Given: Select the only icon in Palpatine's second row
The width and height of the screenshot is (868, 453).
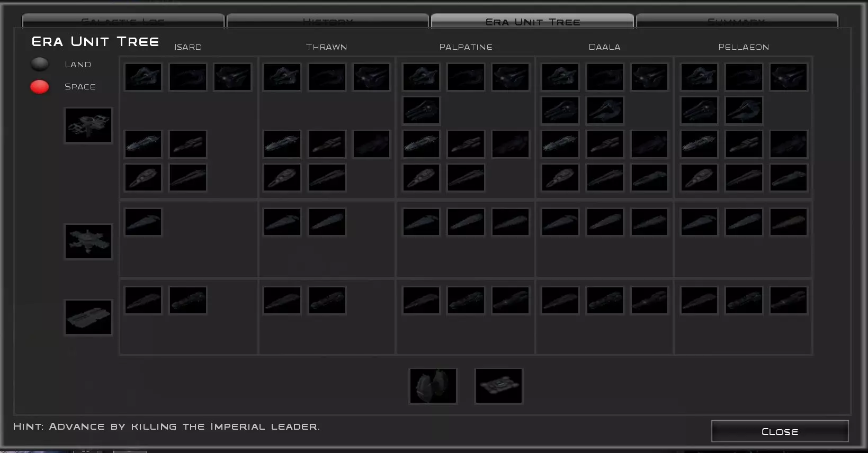Looking at the screenshot, I should (x=421, y=111).
